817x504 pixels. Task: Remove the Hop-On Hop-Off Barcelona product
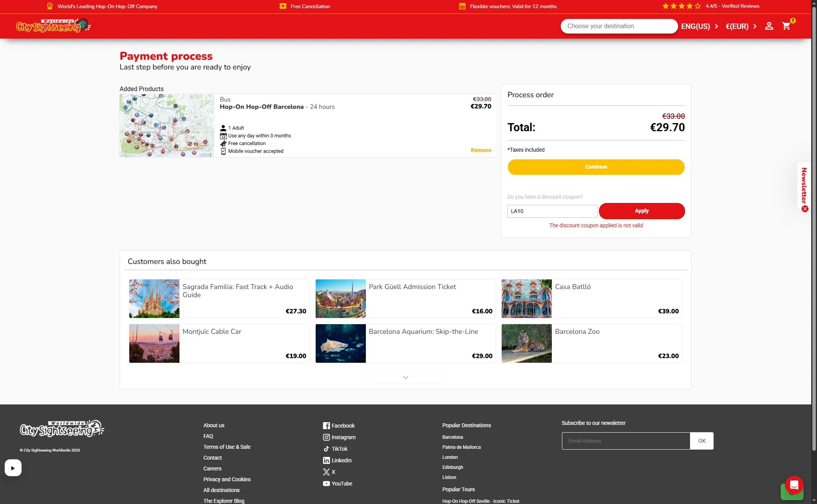point(481,150)
